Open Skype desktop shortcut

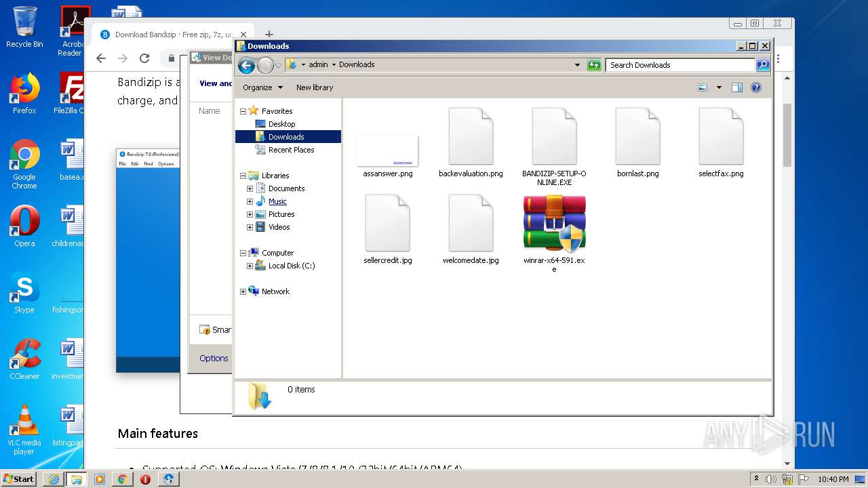pos(24,293)
